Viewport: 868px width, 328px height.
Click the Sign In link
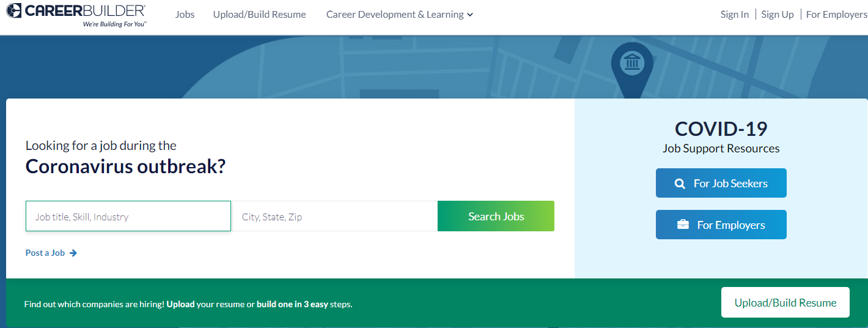click(x=734, y=14)
